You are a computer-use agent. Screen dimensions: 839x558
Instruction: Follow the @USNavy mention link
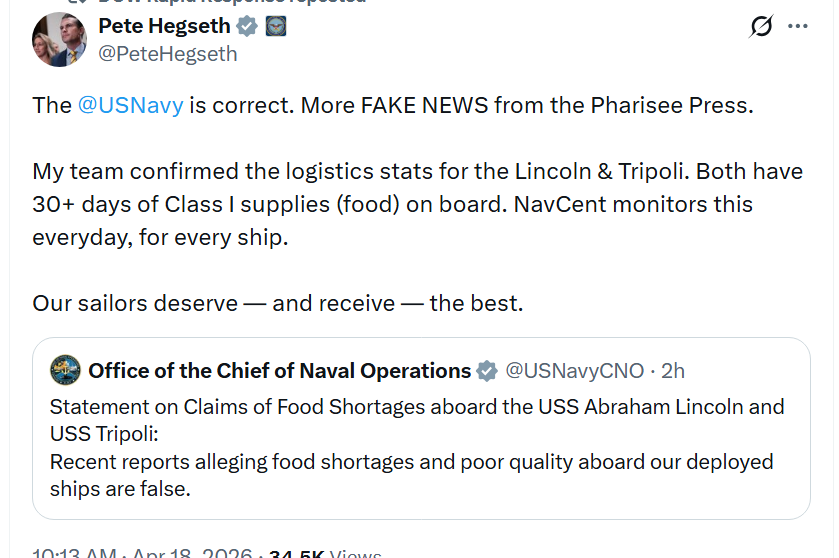click(130, 105)
